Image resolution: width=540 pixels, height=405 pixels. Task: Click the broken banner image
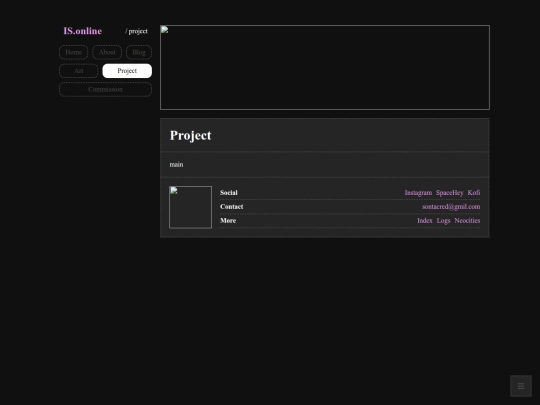tap(325, 68)
